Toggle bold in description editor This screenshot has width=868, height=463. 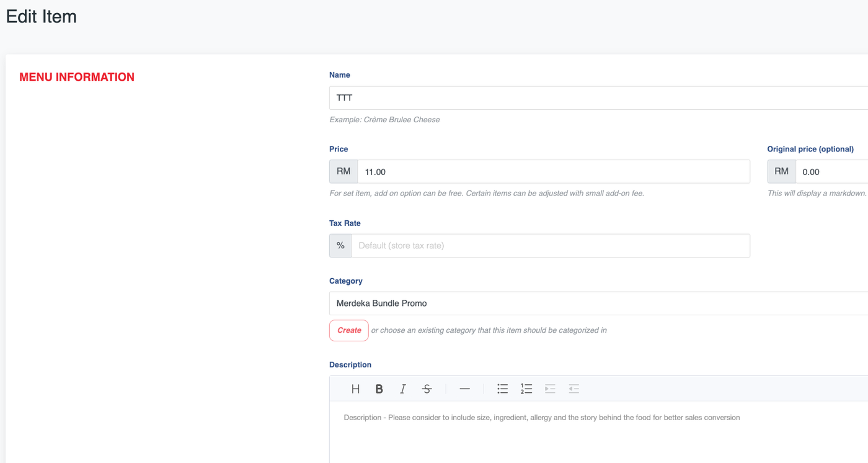point(379,389)
